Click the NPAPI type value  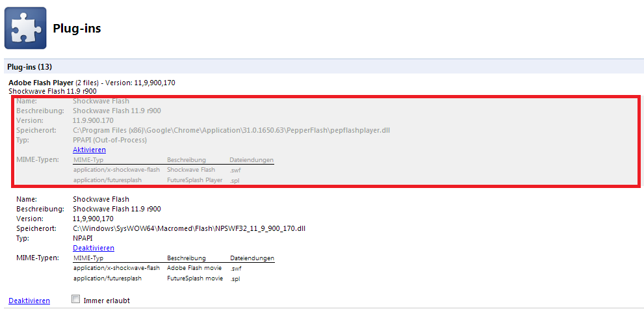pyautogui.click(x=81, y=238)
